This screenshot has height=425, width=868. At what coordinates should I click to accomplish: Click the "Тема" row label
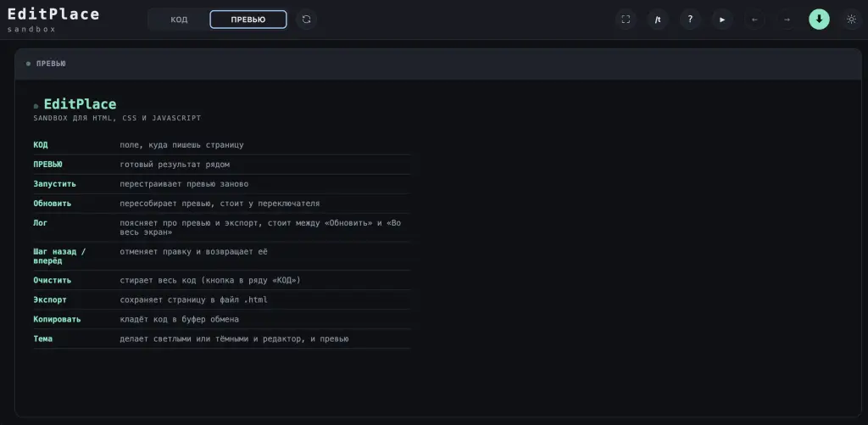42,338
